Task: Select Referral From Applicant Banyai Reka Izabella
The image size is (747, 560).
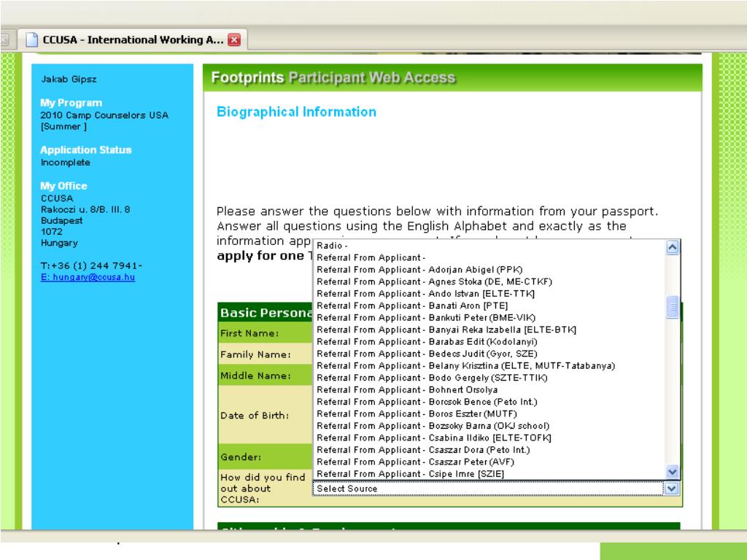Action: [489, 330]
